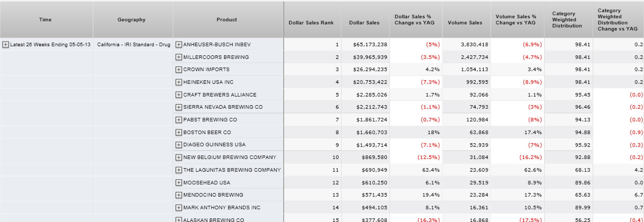Select the 63.4% dollar change cell

(x=416, y=170)
